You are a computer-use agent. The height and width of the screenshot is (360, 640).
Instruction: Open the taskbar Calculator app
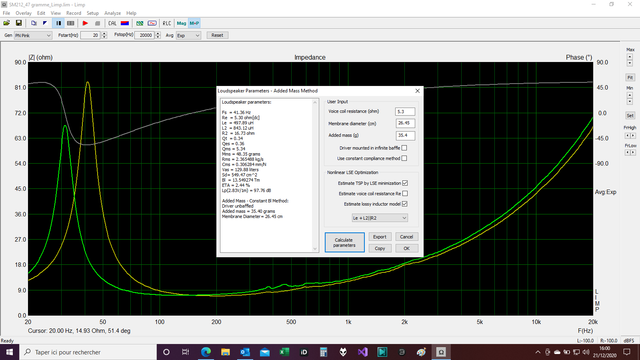pos(323,352)
